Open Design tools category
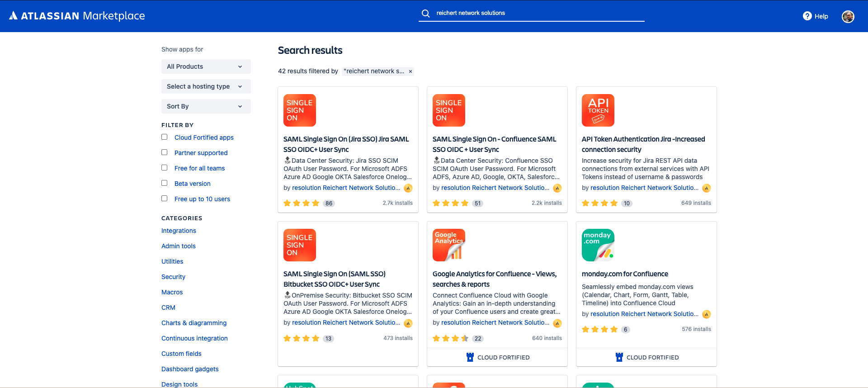 [x=179, y=384]
